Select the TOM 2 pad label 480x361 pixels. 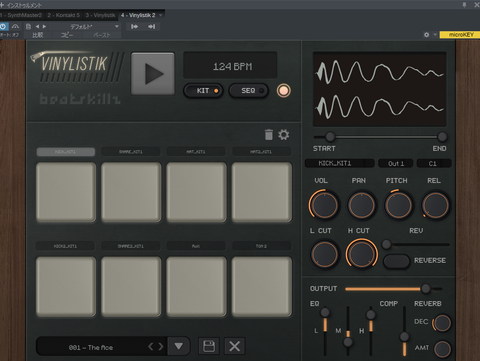(x=261, y=246)
